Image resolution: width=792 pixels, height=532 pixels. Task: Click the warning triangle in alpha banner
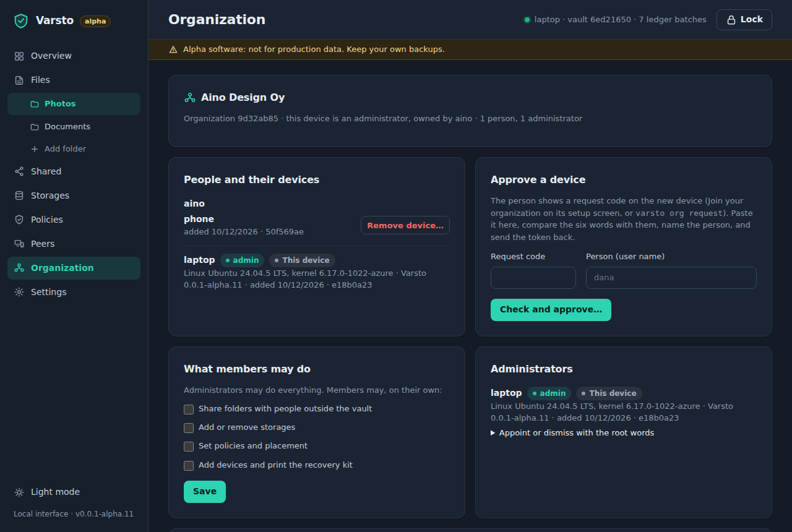[173, 49]
